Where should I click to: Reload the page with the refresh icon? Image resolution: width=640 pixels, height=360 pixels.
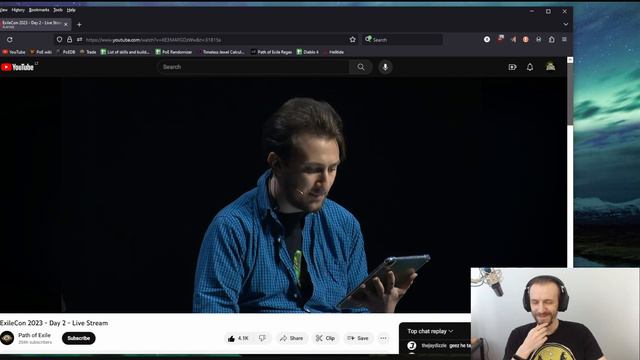[x=9, y=40]
